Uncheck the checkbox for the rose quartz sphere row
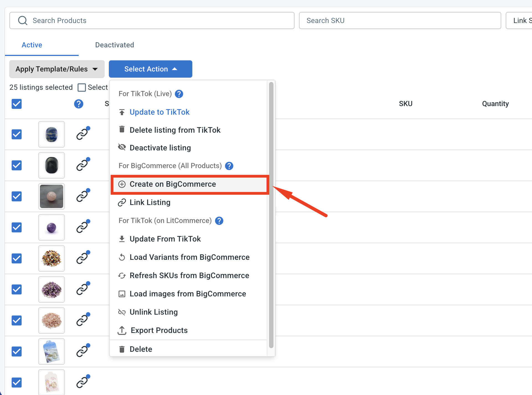The height and width of the screenshot is (395, 532). 17,196
